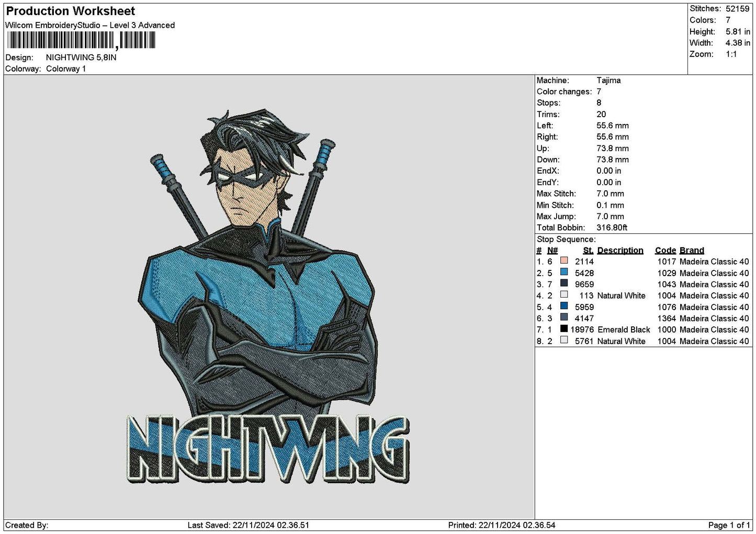Select 'Wilcom EmbroideryStudio – Level 3 Advanced' text
Image resolution: width=756 pixels, height=534 pixels.
point(90,25)
